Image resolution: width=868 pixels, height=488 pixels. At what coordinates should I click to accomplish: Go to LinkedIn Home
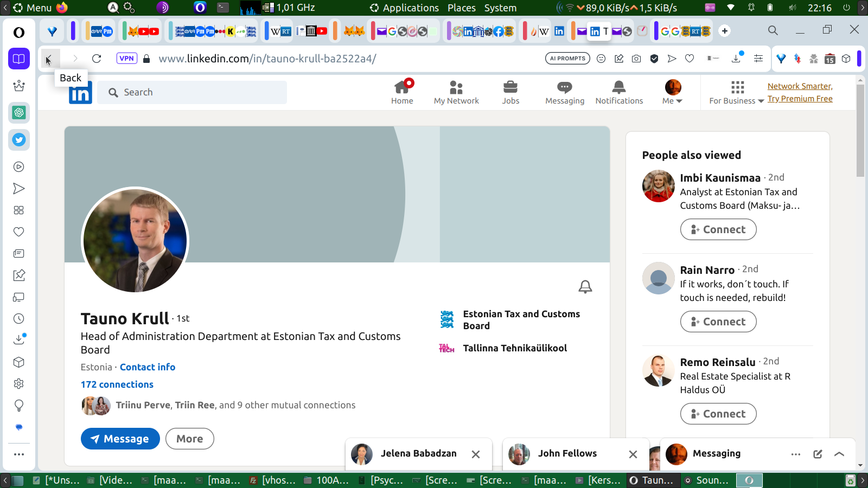(x=402, y=92)
